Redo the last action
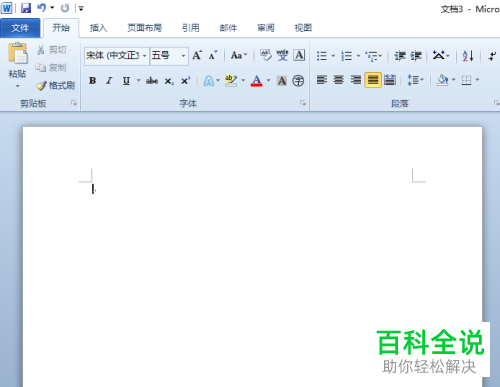The image size is (500, 387). [x=65, y=8]
